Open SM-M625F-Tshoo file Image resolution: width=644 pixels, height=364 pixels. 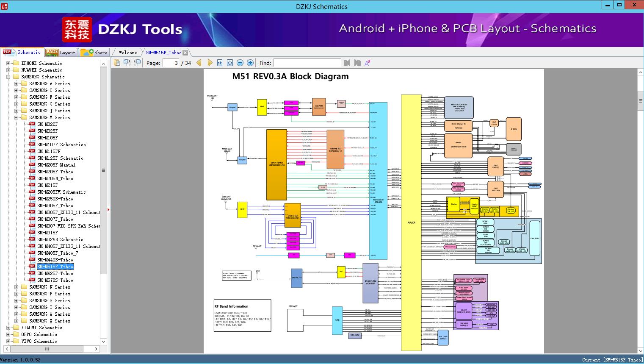click(55, 273)
